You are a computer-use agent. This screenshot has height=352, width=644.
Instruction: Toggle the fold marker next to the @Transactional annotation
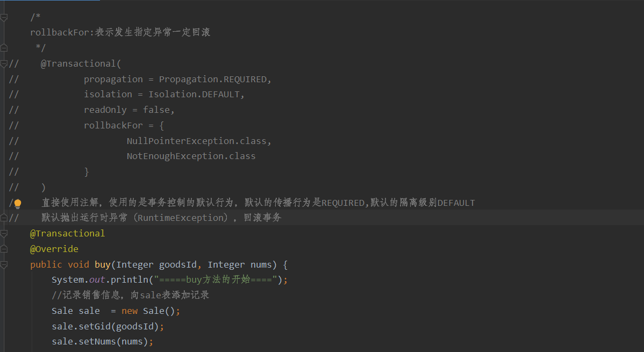(4, 234)
